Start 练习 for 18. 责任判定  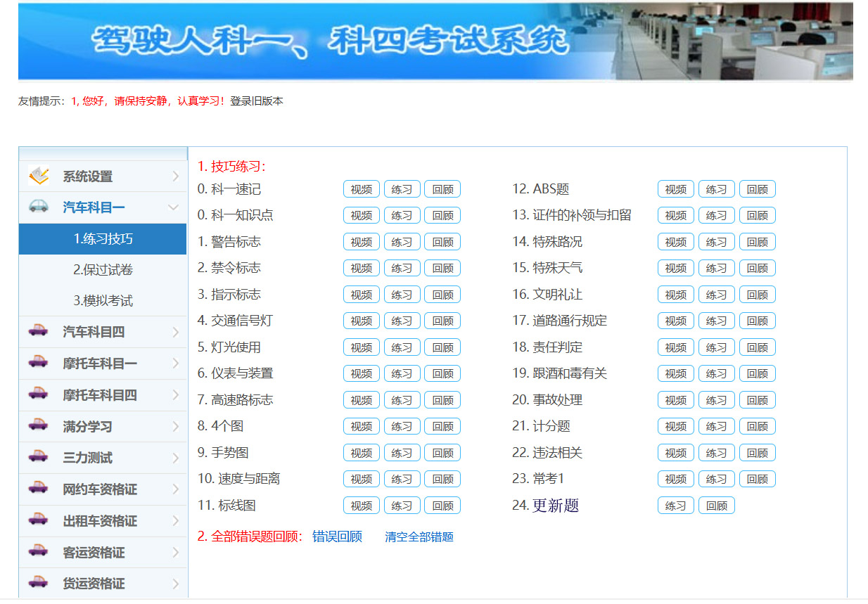tap(716, 347)
